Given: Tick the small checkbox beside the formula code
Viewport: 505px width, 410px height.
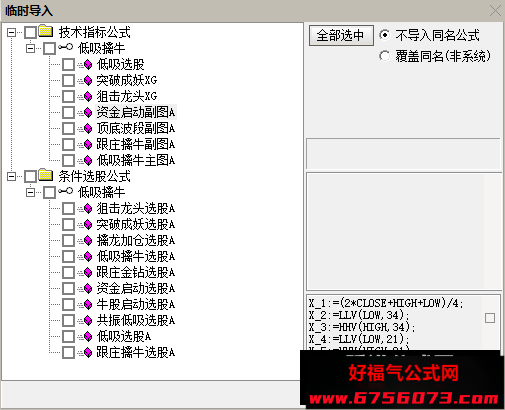Looking at the screenshot, I should click(490, 318).
